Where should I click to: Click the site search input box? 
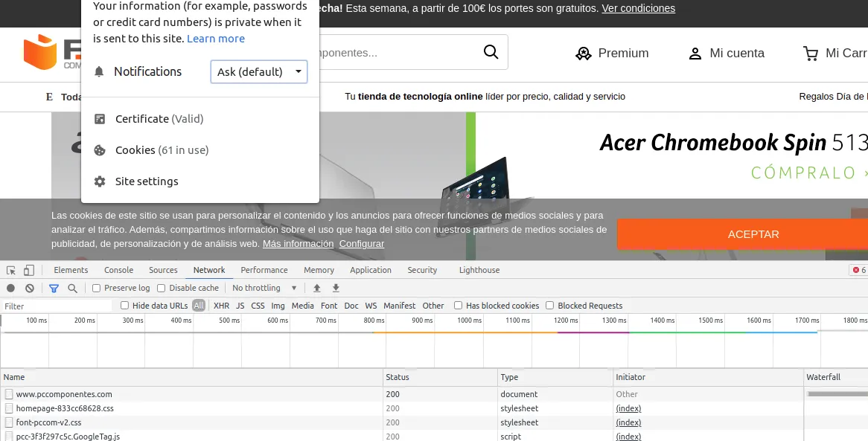coord(401,53)
